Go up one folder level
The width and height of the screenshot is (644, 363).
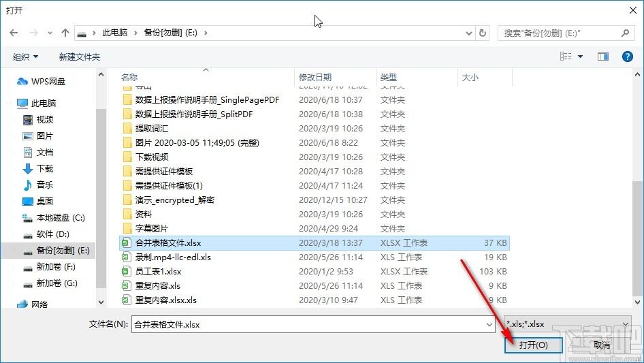[65, 33]
